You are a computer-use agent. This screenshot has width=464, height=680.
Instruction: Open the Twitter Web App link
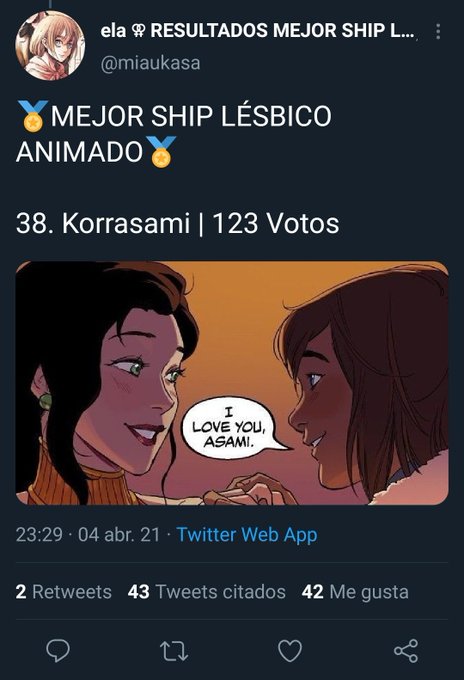pos(247,534)
